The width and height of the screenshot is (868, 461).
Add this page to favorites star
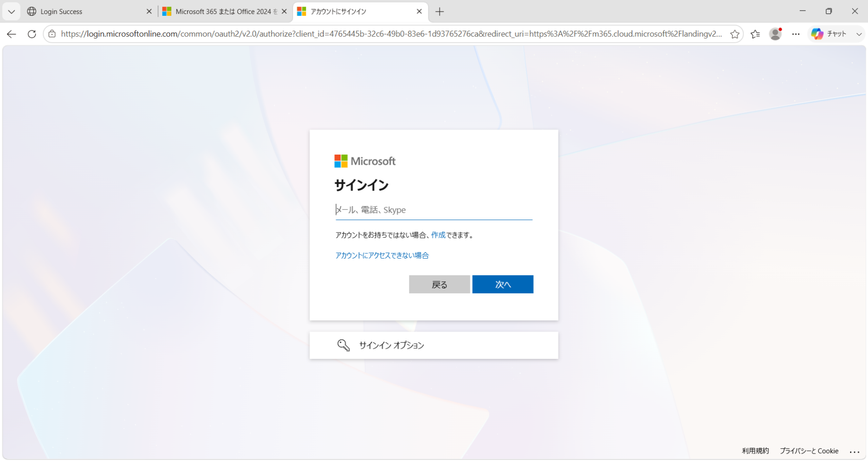(734, 34)
